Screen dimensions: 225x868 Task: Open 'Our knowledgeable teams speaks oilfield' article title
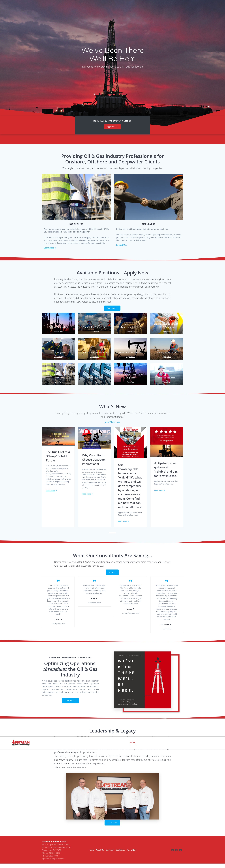click(130, 486)
